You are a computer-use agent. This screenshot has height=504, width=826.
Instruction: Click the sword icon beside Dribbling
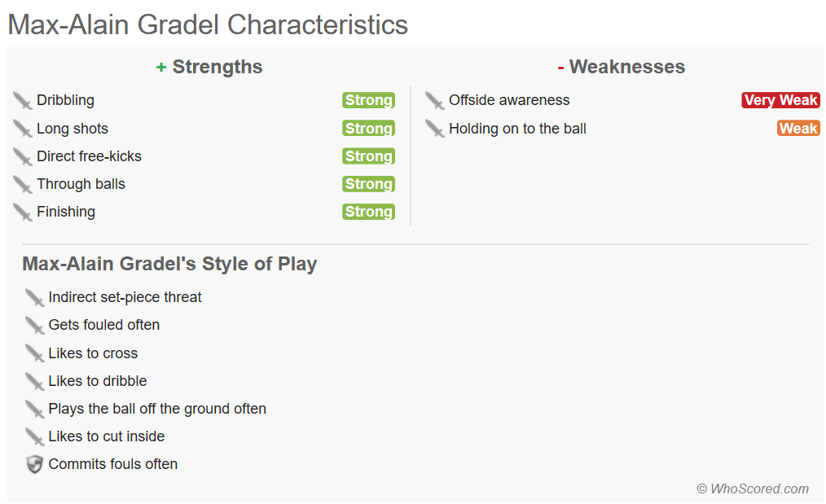pyautogui.click(x=23, y=101)
